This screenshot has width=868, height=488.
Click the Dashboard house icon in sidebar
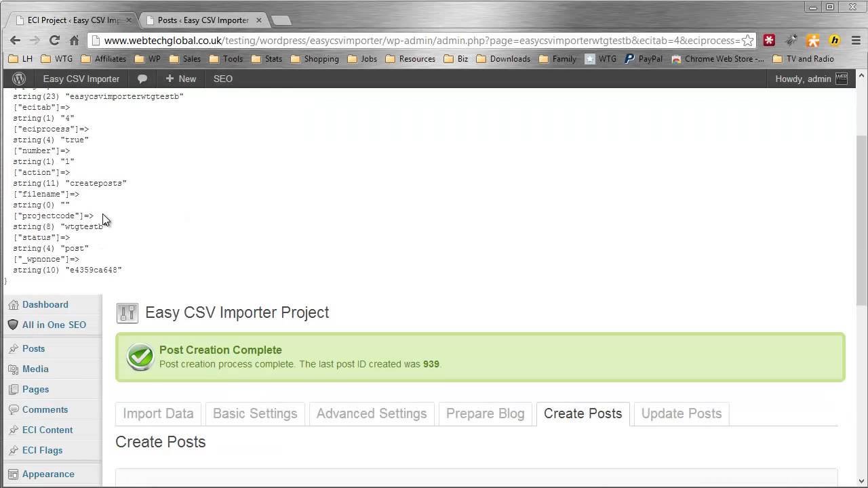(14, 305)
